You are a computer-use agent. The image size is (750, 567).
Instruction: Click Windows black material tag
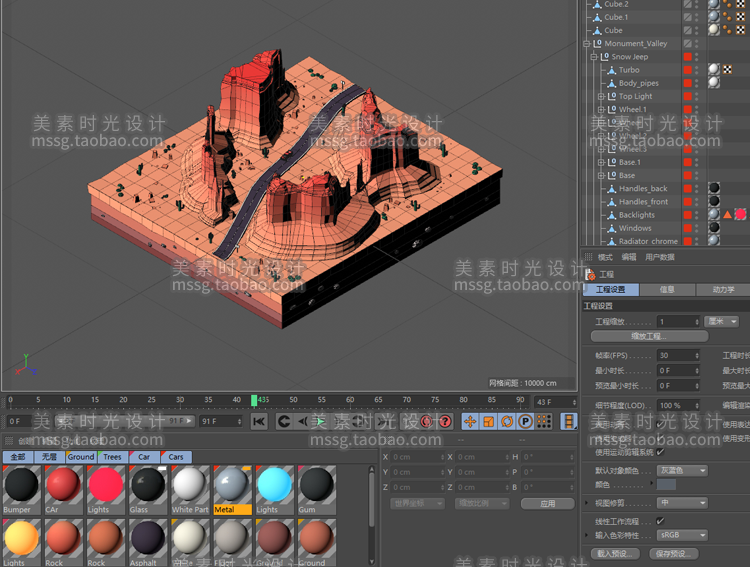click(714, 228)
